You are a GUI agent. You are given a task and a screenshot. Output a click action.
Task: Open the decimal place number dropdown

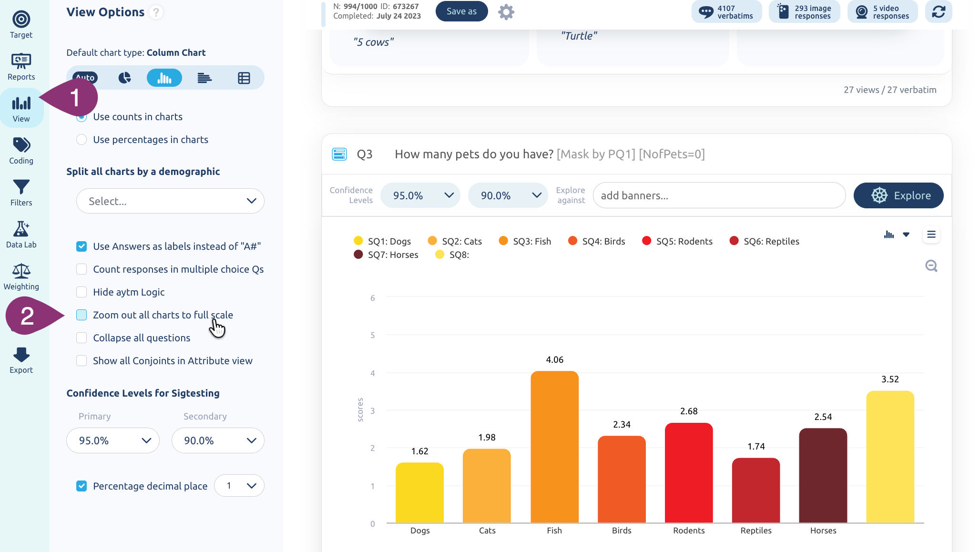239,486
